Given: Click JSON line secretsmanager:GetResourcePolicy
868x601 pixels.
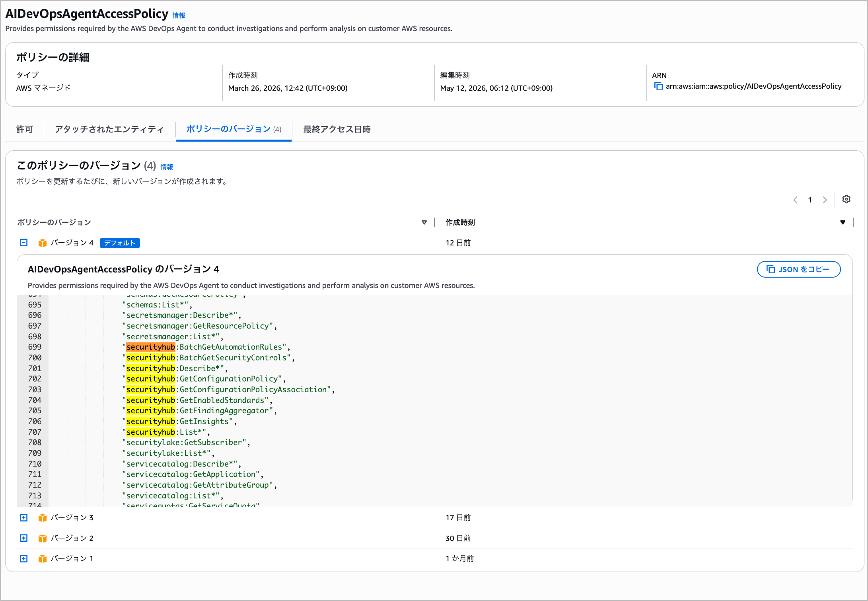Looking at the screenshot, I should coord(199,326).
